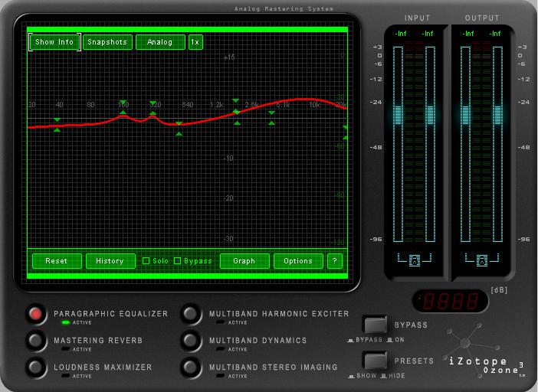Flip the main BYPASS switch
Viewport: 538px width, 392px height.
(376, 325)
